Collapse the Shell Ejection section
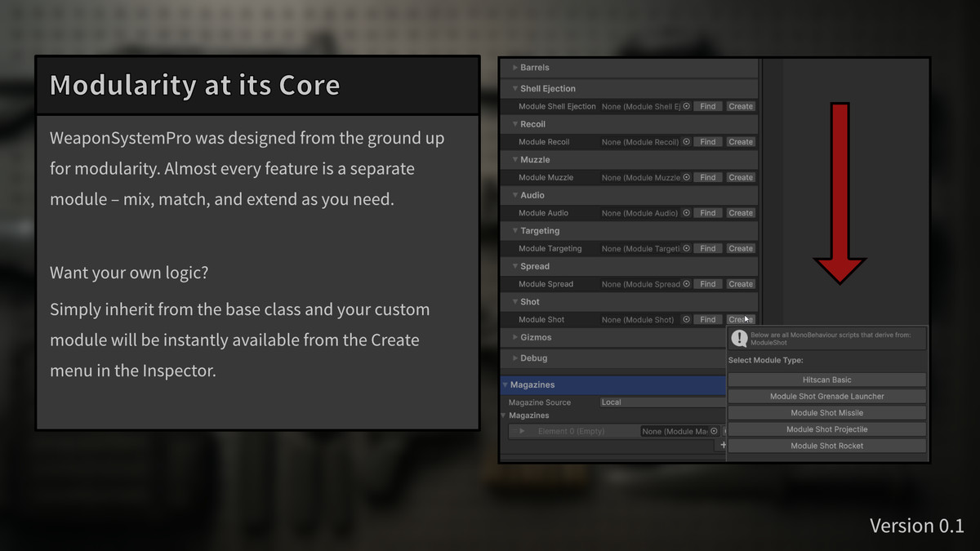This screenshot has height=551, width=980. pyautogui.click(x=515, y=89)
